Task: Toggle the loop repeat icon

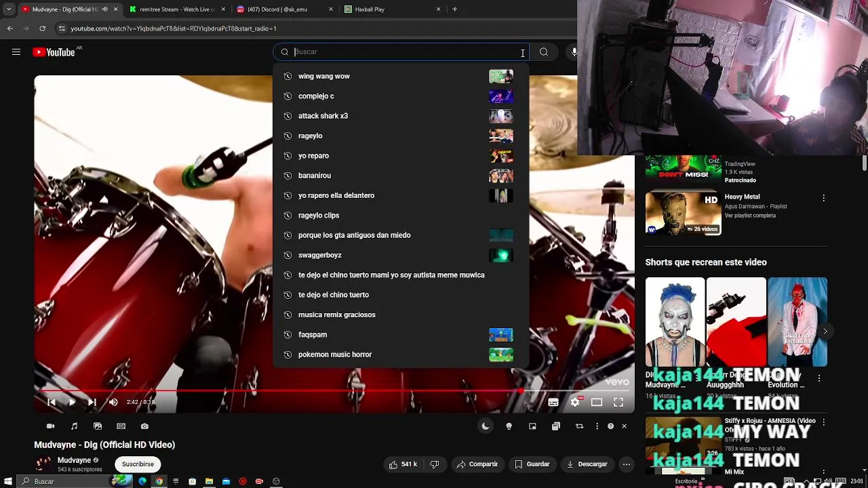Action: tap(579, 426)
